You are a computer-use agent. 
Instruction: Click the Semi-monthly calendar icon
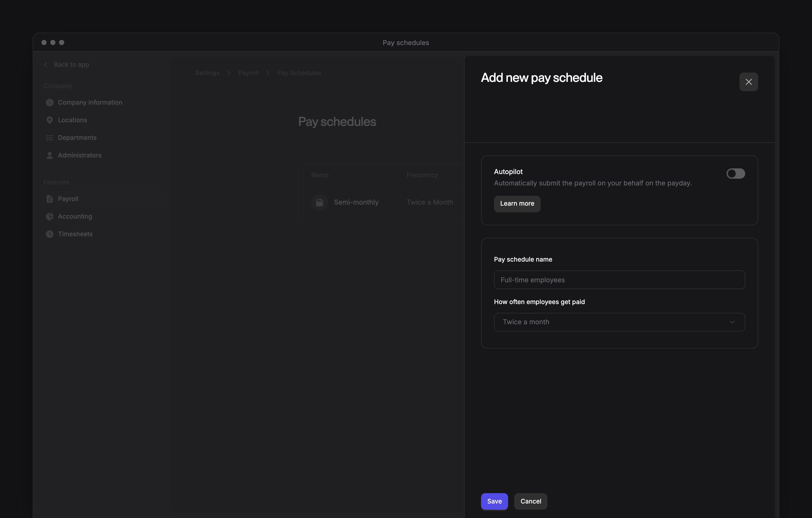[319, 202]
